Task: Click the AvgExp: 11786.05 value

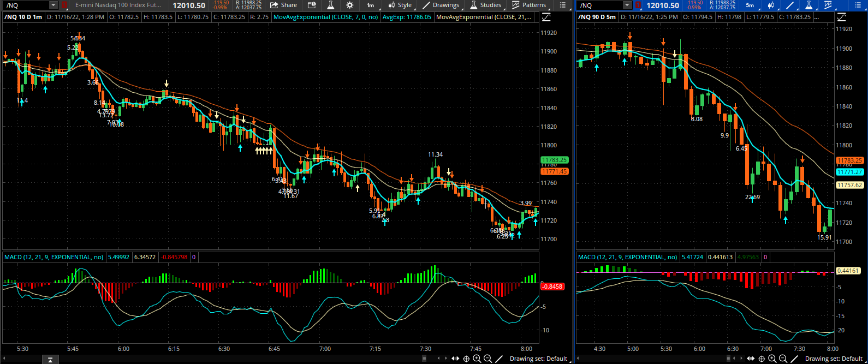Action: pyautogui.click(x=407, y=17)
